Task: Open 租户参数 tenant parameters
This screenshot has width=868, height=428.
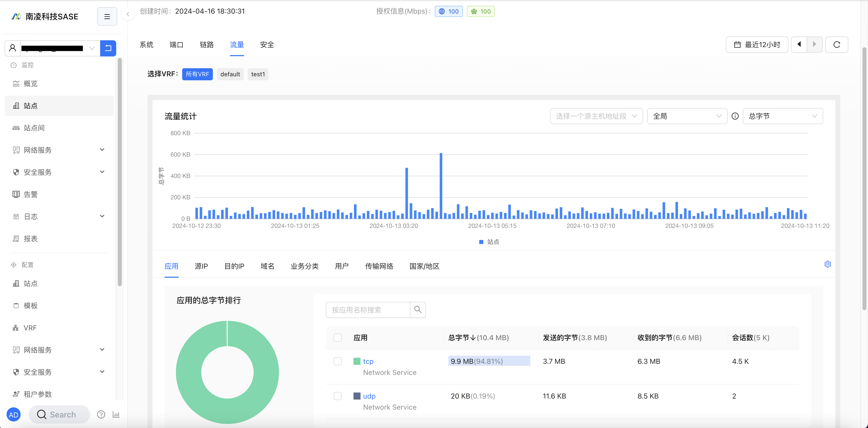Action: 59,394
